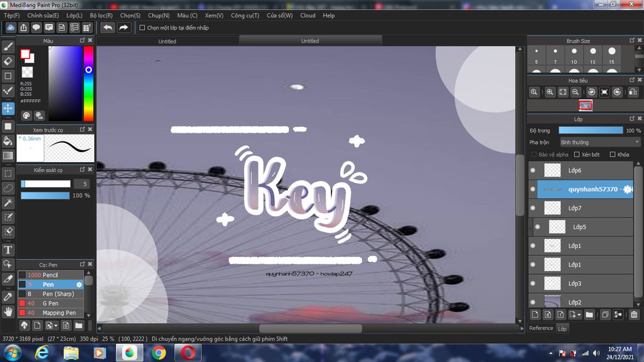Click the Redo arrow in toolbar
This screenshot has width=644, height=362.
[x=123, y=28]
